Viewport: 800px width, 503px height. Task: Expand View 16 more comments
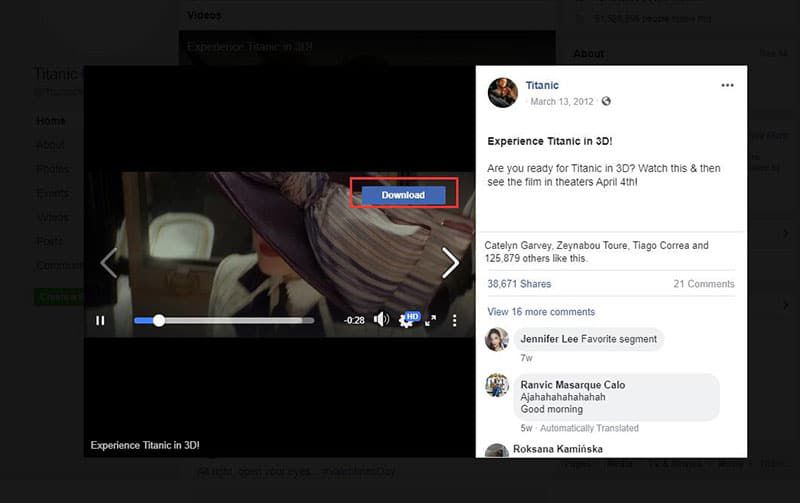point(541,312)
